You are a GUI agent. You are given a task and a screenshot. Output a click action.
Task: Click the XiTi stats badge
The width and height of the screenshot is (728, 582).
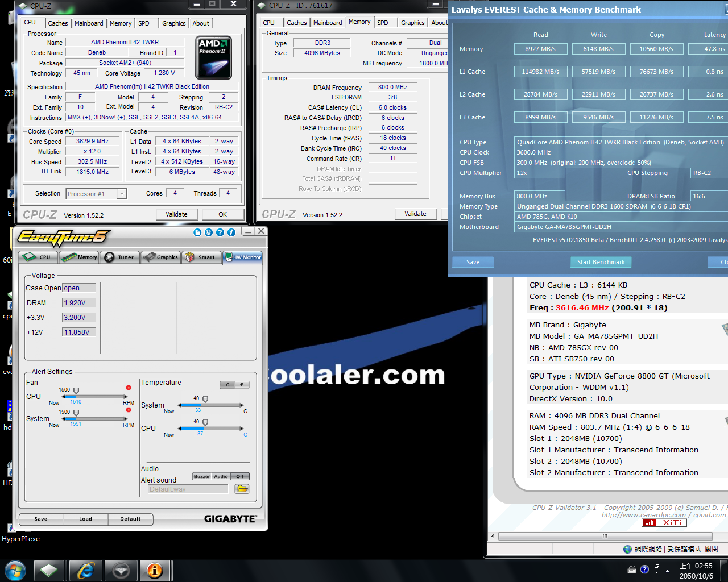664,523
